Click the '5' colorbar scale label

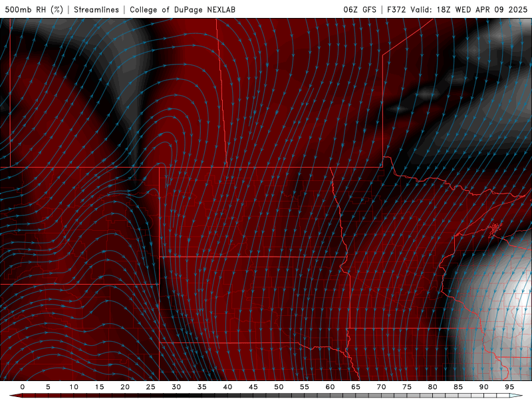point(48,387)
